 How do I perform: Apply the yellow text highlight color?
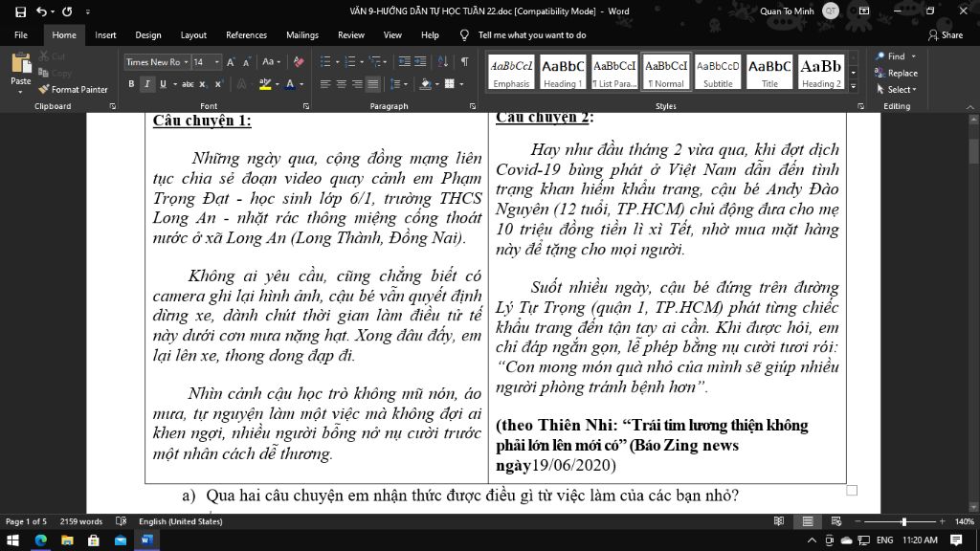265,84
